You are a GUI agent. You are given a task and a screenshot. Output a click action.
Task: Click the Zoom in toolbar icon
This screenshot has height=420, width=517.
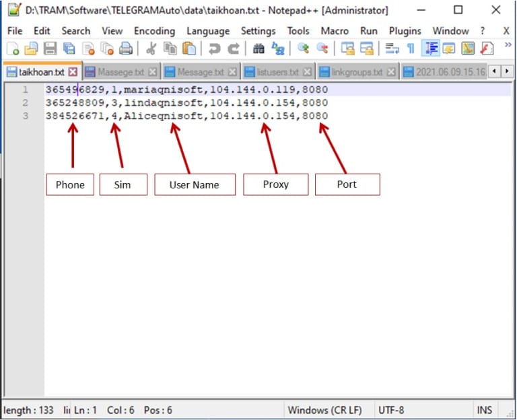coord(303,48)
